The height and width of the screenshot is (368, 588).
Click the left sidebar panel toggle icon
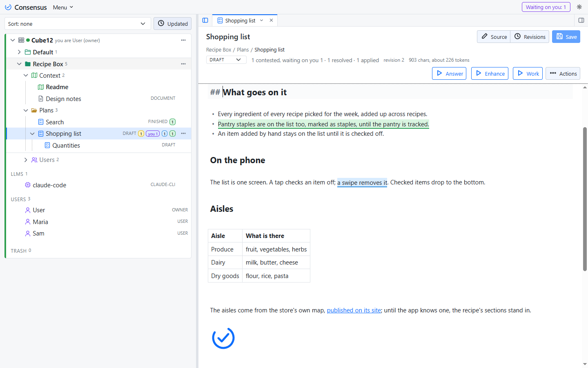pos(205,20)
